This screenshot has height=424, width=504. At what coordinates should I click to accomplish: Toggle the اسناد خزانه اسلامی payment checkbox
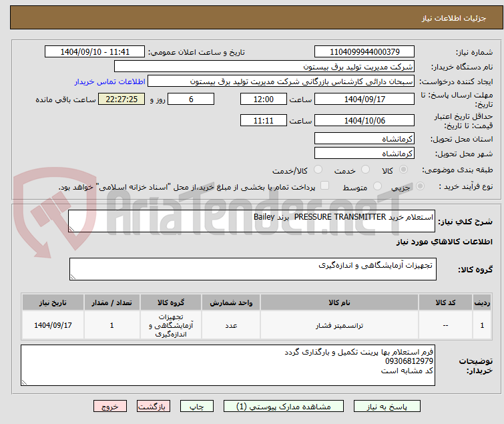point(325,186)
